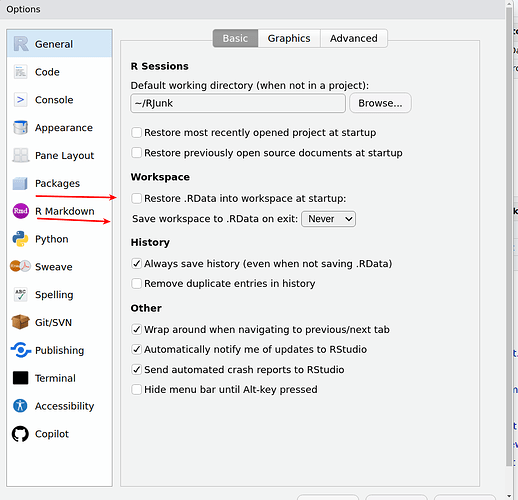
Task: Open the Sweave options category
Action: tap(59, 267)
